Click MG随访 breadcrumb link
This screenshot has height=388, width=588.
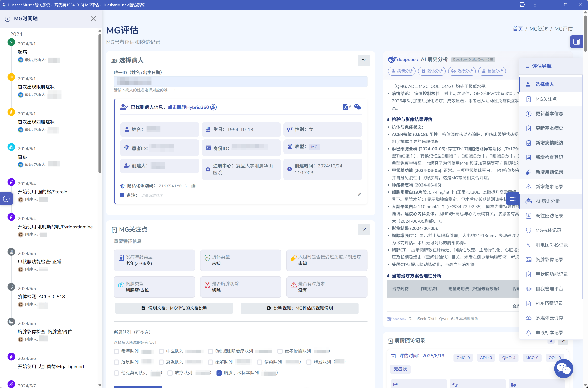click(x=539, y=29)
